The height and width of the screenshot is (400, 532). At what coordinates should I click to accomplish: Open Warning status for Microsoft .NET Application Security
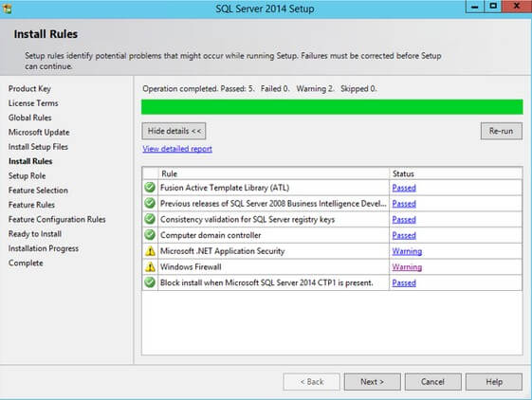pyautogui.click(x=407, y=251)
